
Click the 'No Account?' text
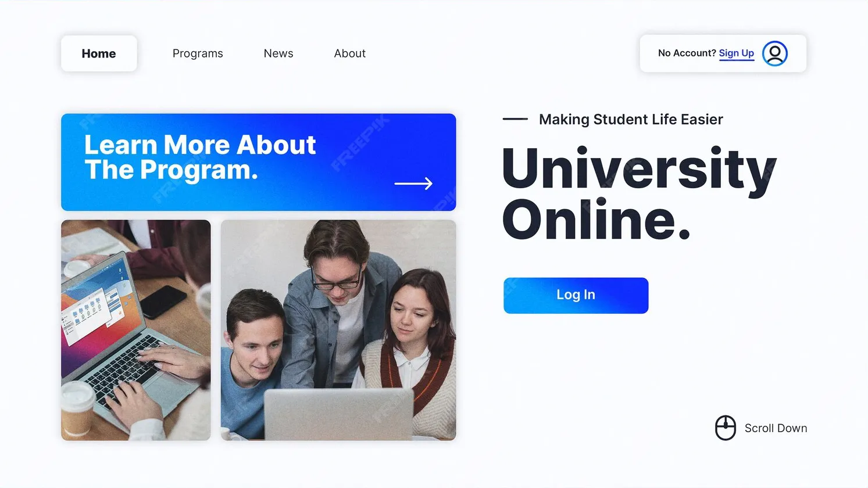coord(687,53)
